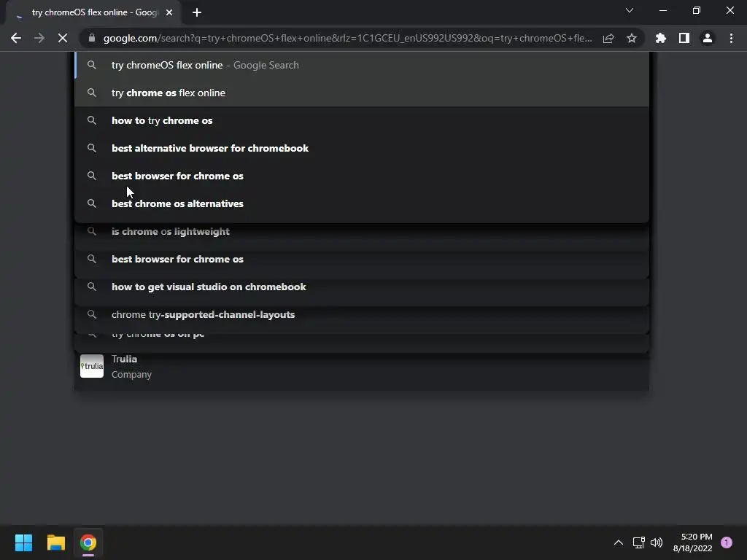Open a new tab

click(197, 12)
